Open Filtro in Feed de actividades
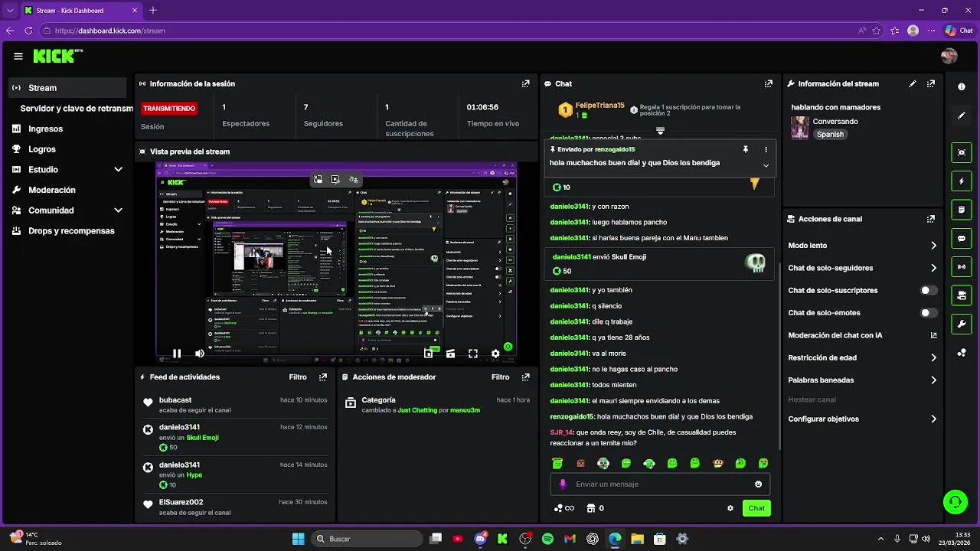 click(x=298, y=377)
